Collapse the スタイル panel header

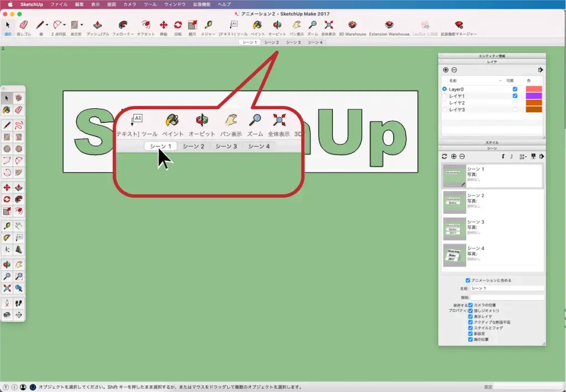click(491, 142)
